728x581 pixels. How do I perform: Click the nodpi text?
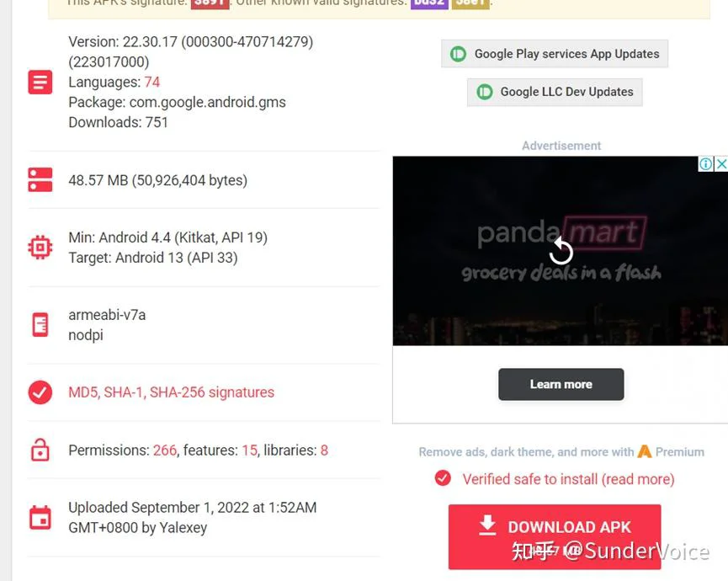(x=86, y=335)
